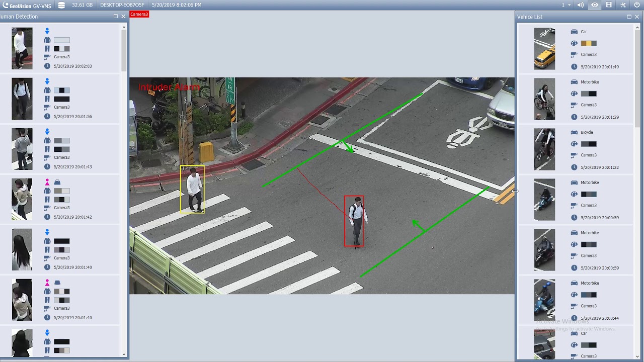Click the DESKTOP-EO87OSF host name
The width and height of the screenshot is (644, 362).
(122, 5)
